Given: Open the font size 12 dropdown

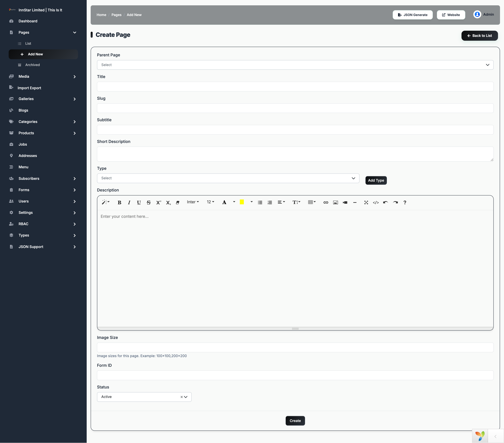Looking at the screenshot, I should [210, 202].
